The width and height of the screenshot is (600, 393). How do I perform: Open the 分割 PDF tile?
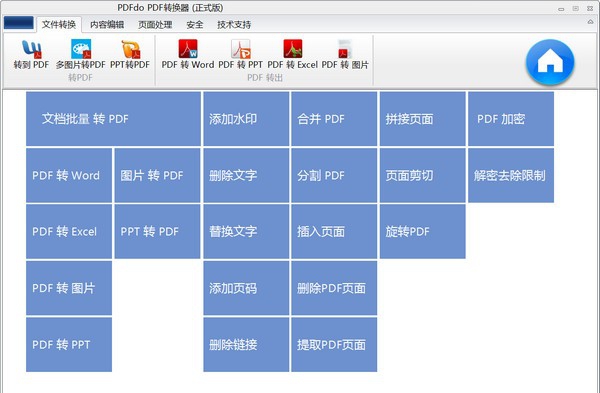tap(334, 175)
